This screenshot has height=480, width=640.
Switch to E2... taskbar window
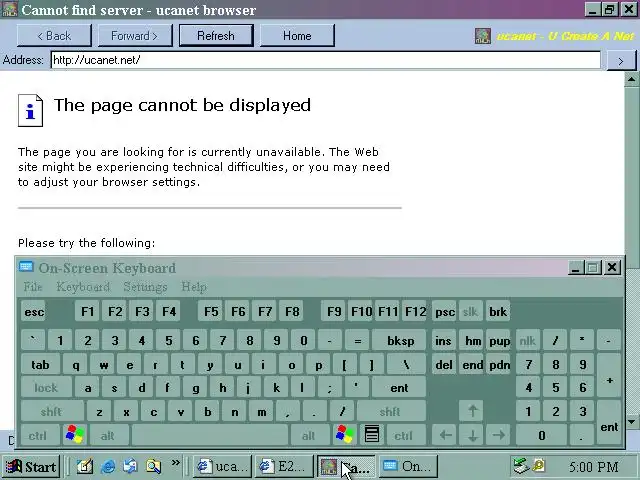tap(284, 467)
